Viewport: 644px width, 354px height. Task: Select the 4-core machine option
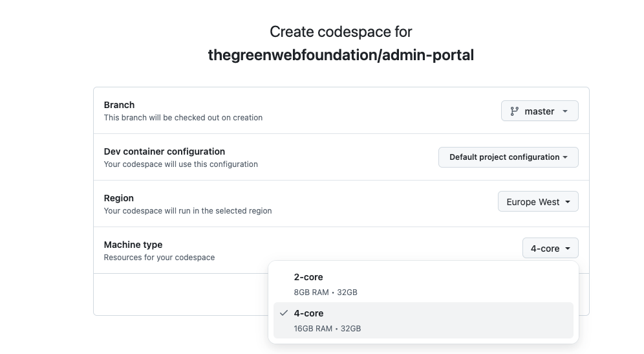[x=423, y=320]
